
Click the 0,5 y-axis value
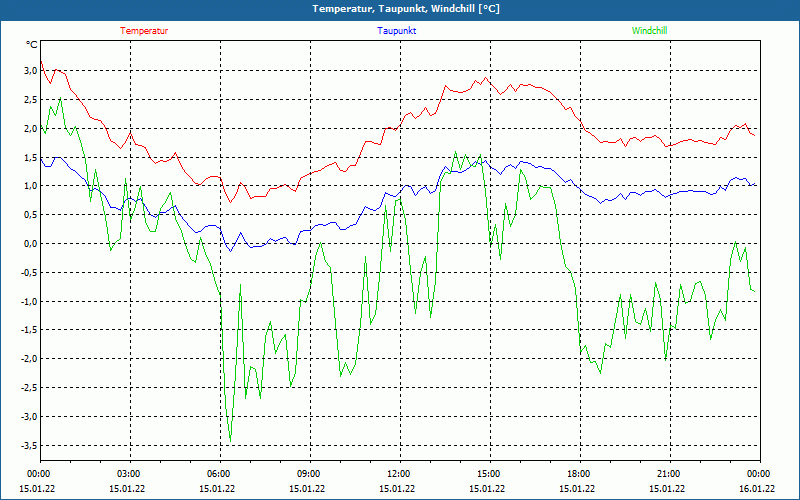31,215
